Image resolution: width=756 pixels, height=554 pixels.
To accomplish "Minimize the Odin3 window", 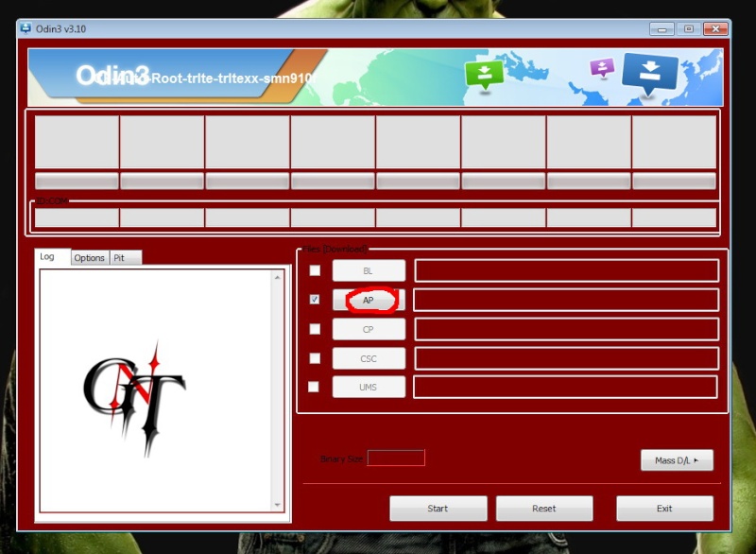I will click(661, 29).
